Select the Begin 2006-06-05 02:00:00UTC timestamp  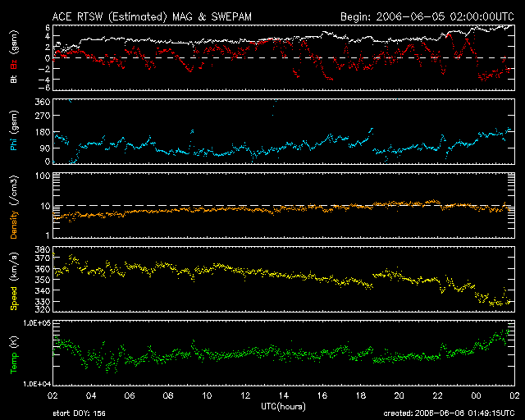coord(427,16)
